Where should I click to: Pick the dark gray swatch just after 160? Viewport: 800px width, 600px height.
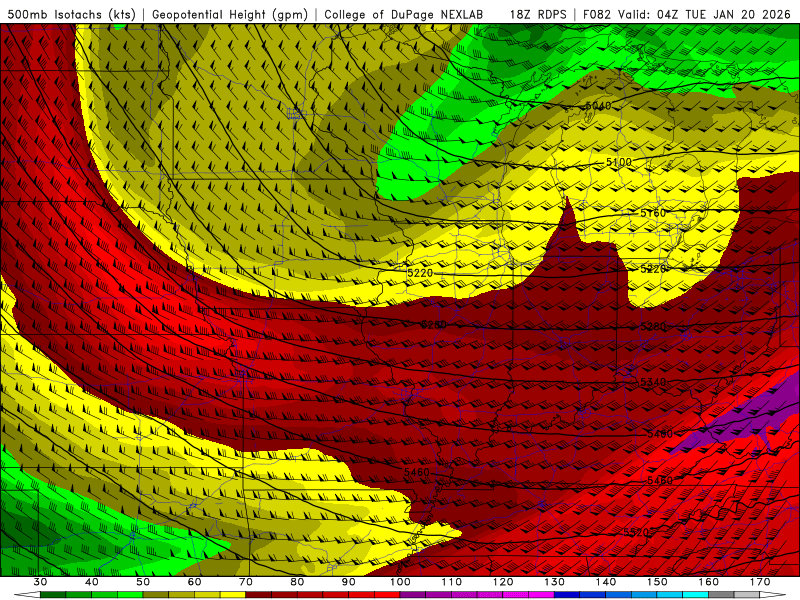pyautogui.click(x=721, y=595)
